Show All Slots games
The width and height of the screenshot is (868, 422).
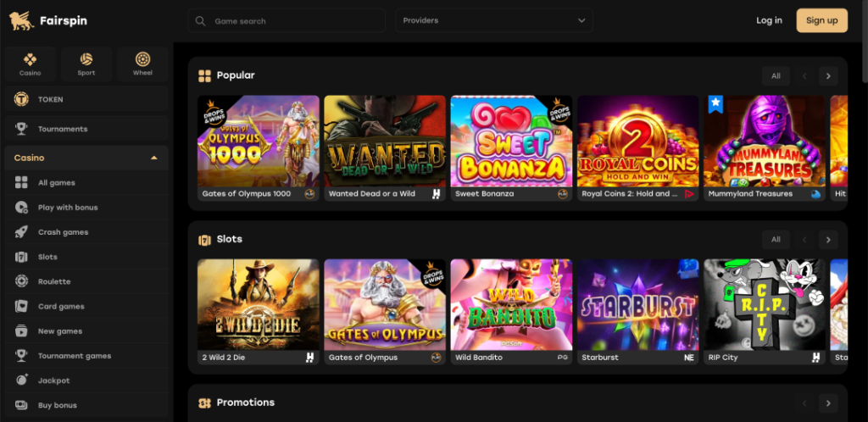776,240
